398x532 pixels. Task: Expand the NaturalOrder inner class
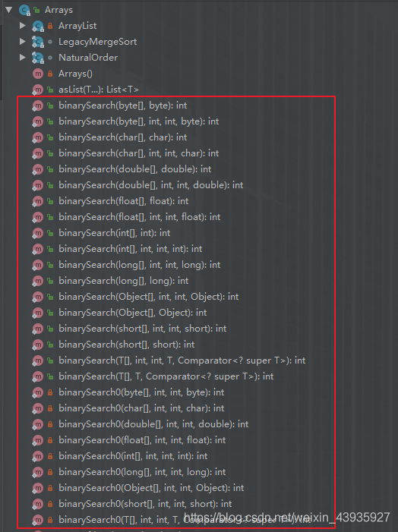(x=23, y=58)
